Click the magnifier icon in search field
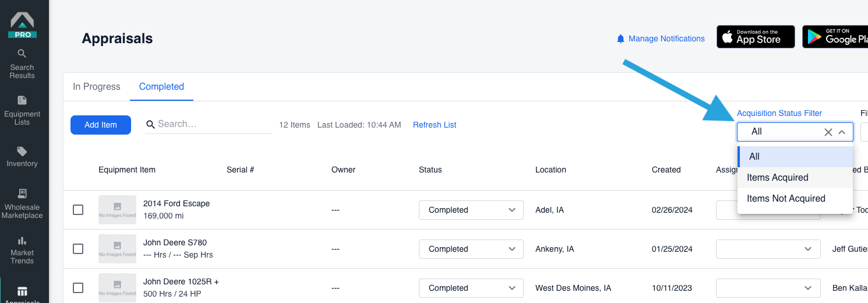 pos(150,124)
